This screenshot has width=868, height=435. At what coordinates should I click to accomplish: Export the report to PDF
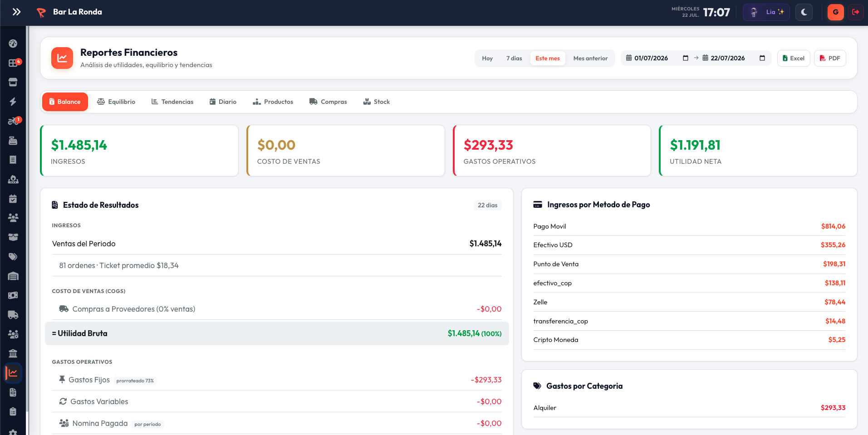[830, 58]
